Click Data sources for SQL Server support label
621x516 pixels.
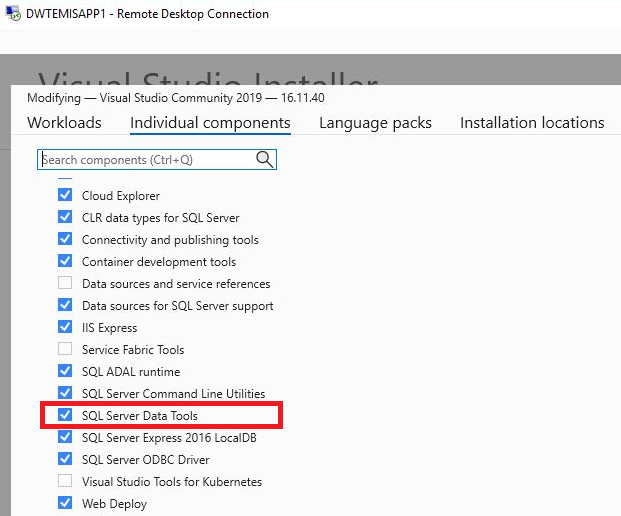coord(177,306)
